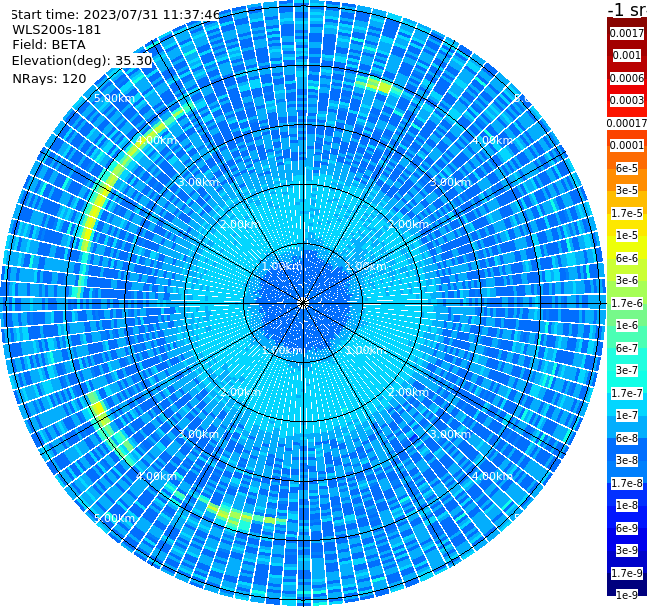This screenshot has width=647, height=607.
Task: Click the 3e-5 color scale label
Action: [x=627, y=191]
